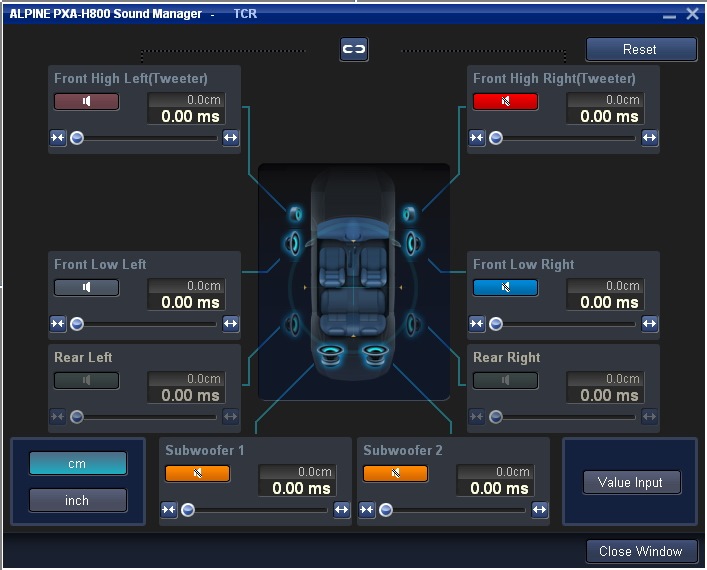Click Front Low Left slider handle

click(x=77, y=323)
